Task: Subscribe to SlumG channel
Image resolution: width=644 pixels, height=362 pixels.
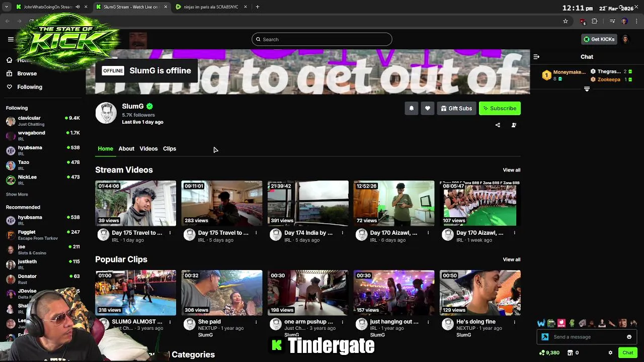Action: click(x=500, y=108)
